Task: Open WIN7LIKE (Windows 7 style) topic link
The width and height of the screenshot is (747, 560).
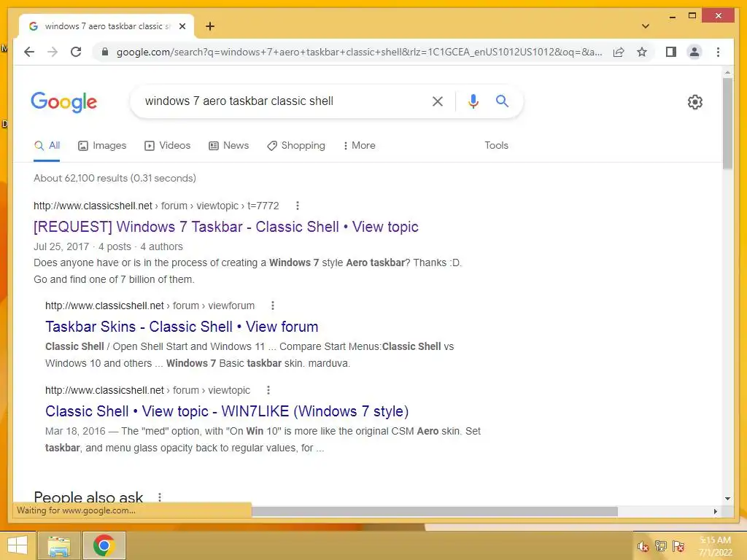Action: (227, 411)
